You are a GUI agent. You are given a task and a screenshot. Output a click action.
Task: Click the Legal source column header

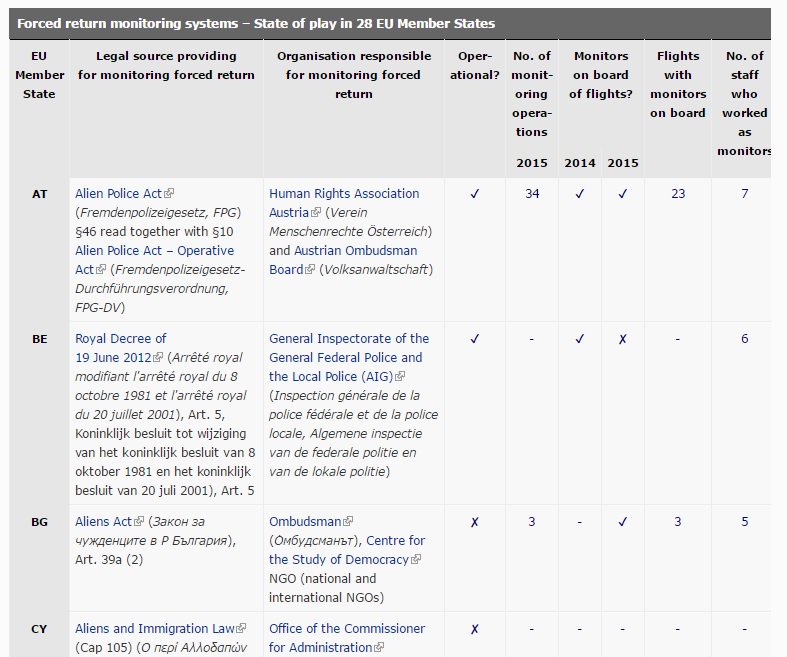point(166,65)
